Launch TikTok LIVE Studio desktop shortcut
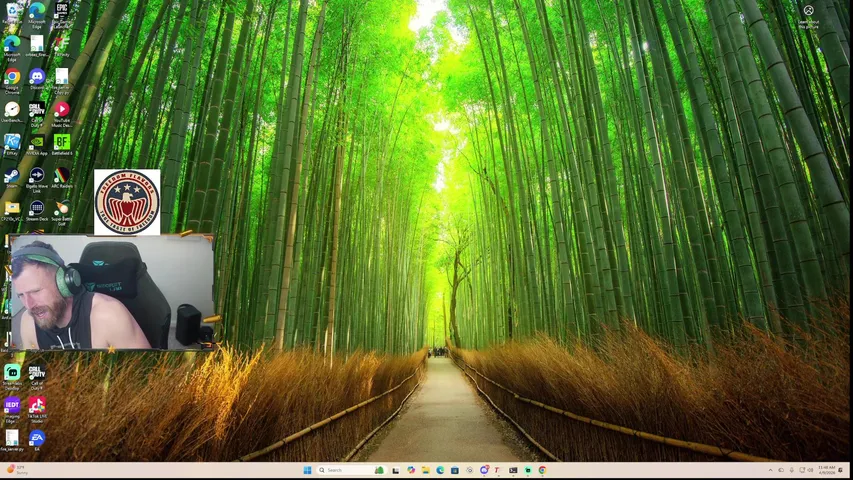 click(36, 409)
